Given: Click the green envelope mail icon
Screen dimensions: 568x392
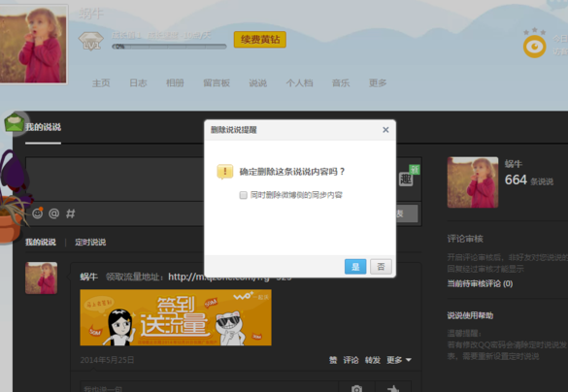Looking at the screenshot, I should tap(15, 122).
